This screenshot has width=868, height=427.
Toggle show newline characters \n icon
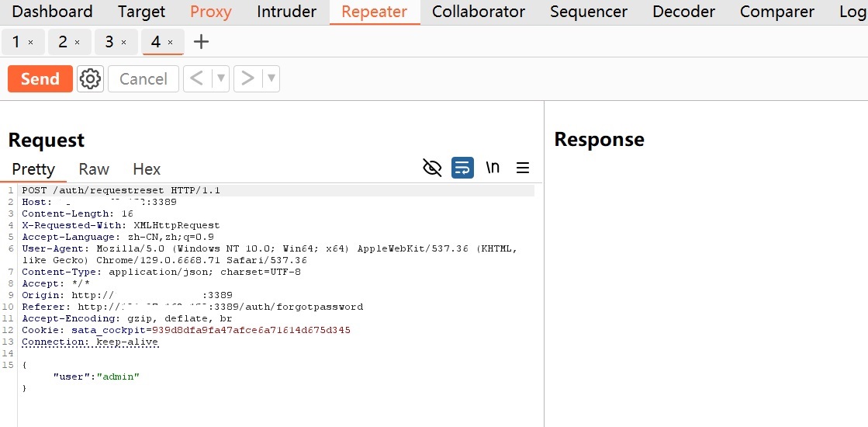tap(493, 168)
